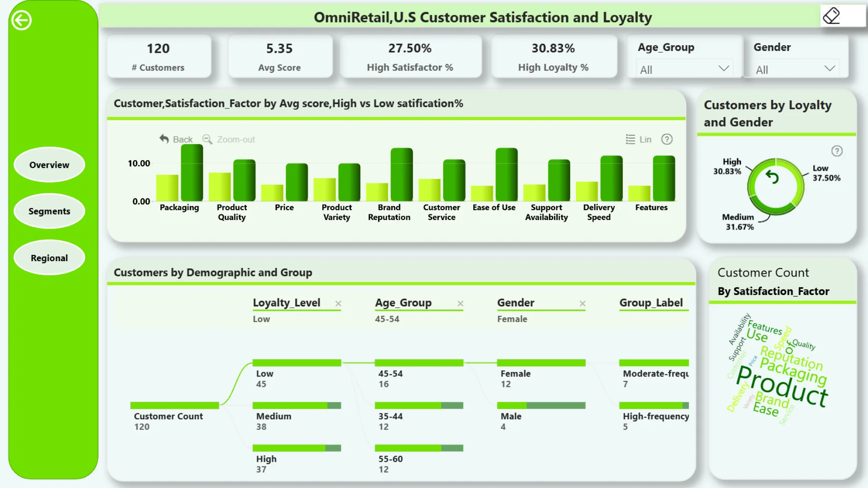The image size is (868, 488).
Task: Click the back arrow navigation icon
Action: point(21,20)
